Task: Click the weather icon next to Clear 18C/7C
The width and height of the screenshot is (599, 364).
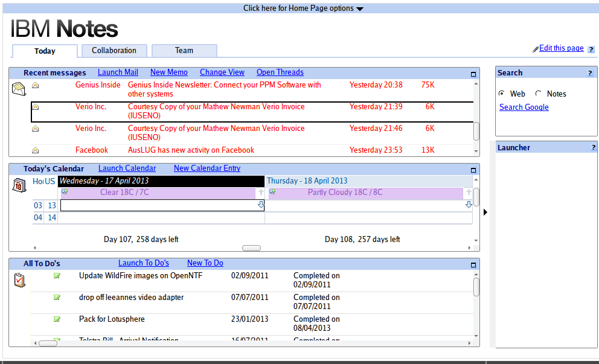Action: click(x=65, y=192)
